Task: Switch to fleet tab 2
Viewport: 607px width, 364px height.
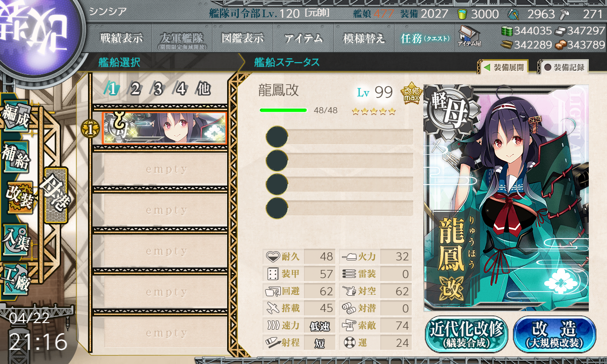Action: tap(135, 89)
